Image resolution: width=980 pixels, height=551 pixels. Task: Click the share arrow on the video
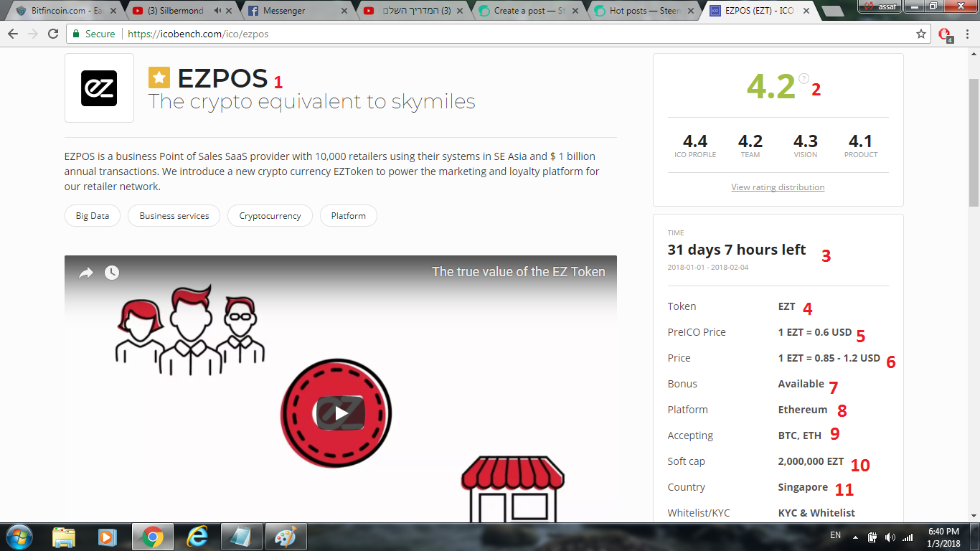(86, 273)
